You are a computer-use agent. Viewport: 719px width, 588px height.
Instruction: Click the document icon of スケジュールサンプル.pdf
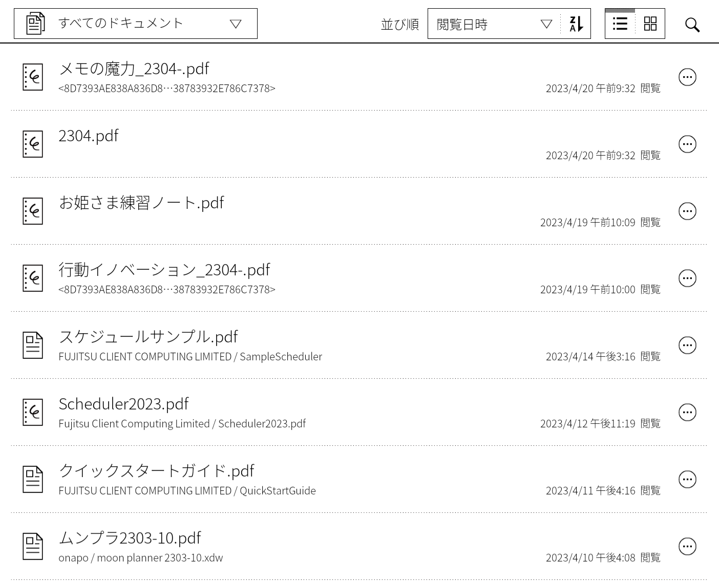click(x=33, y=345)
